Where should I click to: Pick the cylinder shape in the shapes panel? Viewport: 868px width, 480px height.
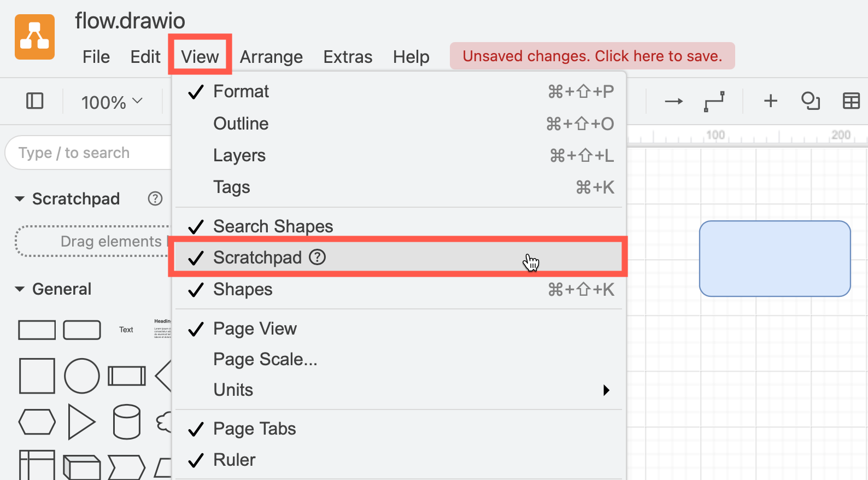click(126, 422)
